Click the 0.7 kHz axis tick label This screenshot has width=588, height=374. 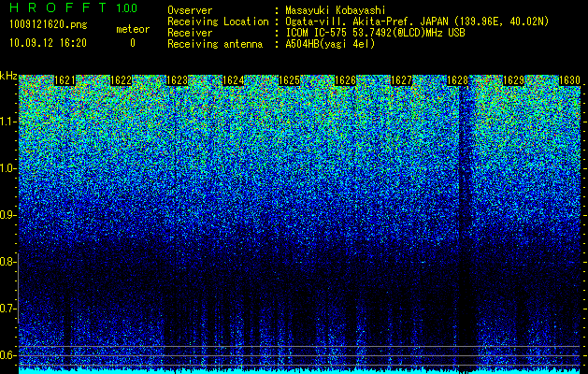click(7, 309)
